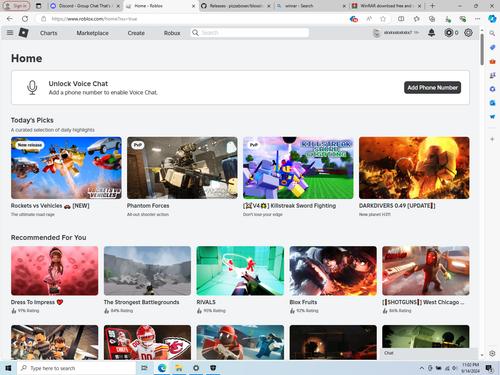The height and width of the screenshot is (375, 500).
Task: Add this page to favorites star
Action: point(383,19)
